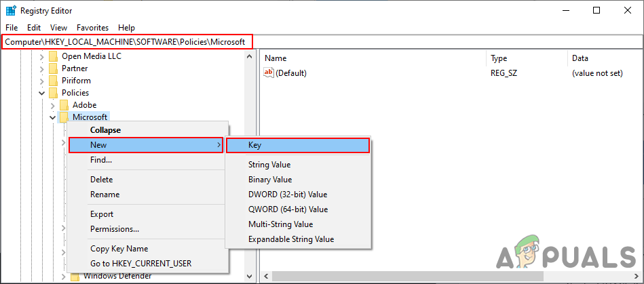
Task: Click Permissions... in the context menu
Action: [115, 229]
